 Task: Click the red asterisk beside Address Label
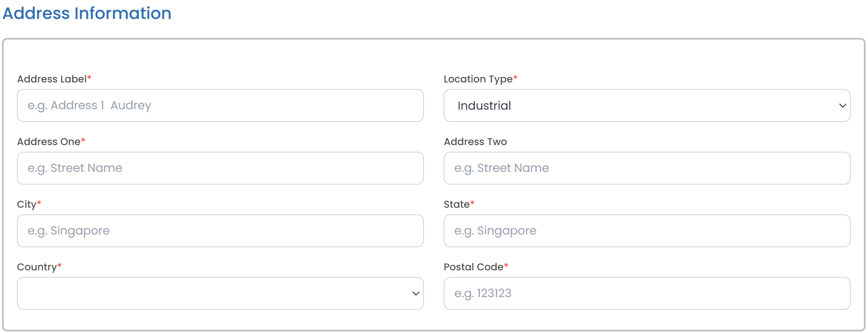click(x=89, y=77)
